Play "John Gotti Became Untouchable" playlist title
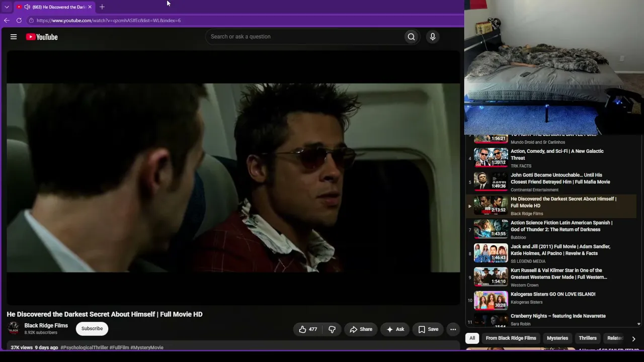Image resolution: width=644 pixels, height=362 pixels. coord(560,178)
